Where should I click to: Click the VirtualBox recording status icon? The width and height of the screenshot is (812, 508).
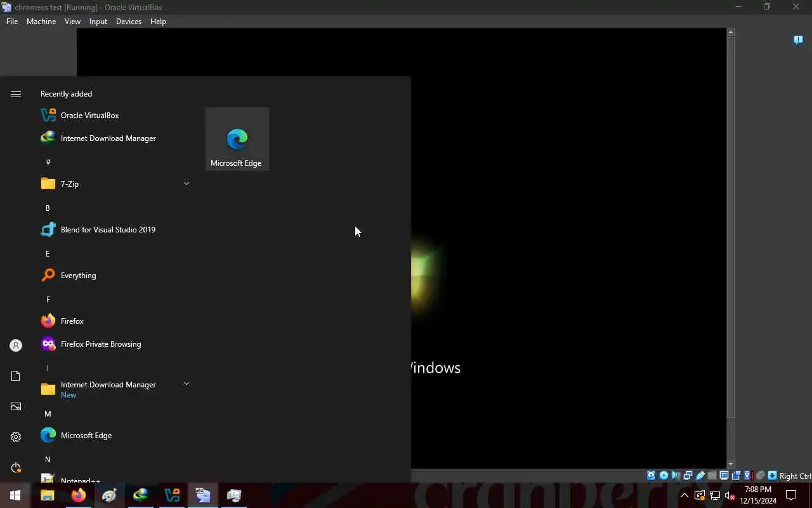click(x=736, y=476)
